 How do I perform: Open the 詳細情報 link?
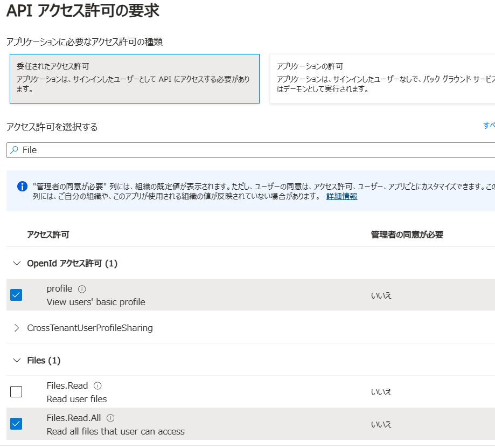(342, 196)
